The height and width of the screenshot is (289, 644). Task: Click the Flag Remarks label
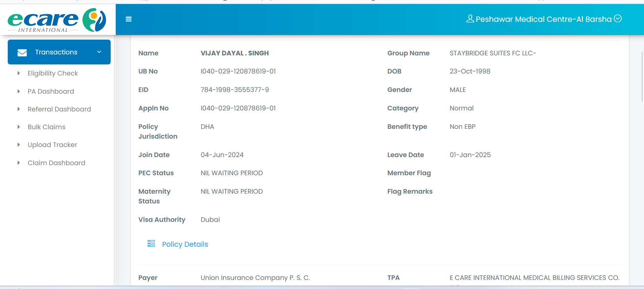pos(410,191)
